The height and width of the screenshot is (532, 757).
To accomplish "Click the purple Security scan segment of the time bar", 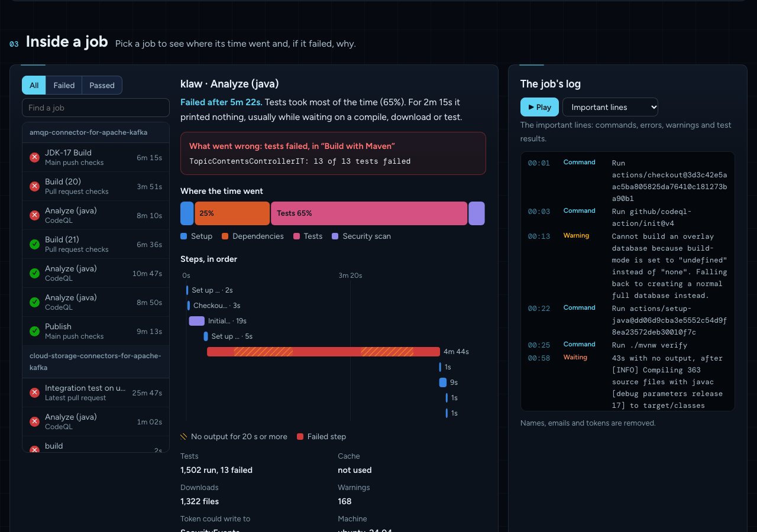I will 477,213.
